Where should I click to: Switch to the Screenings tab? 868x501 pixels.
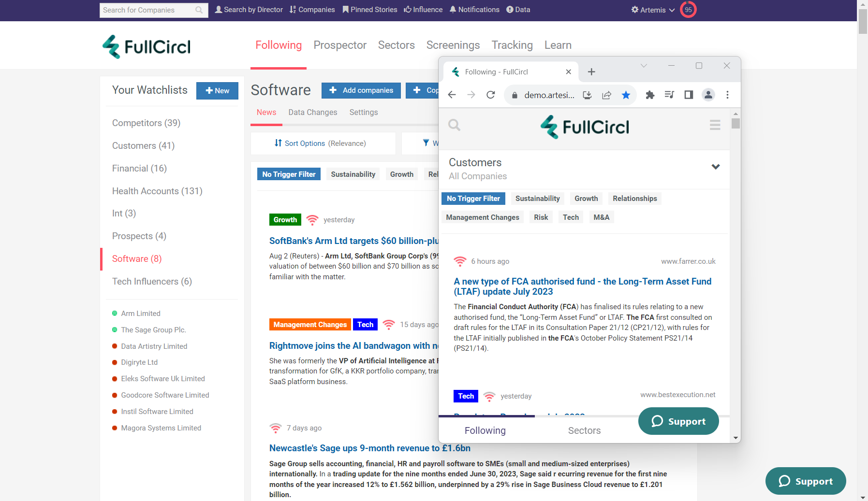tap(453, 45)
